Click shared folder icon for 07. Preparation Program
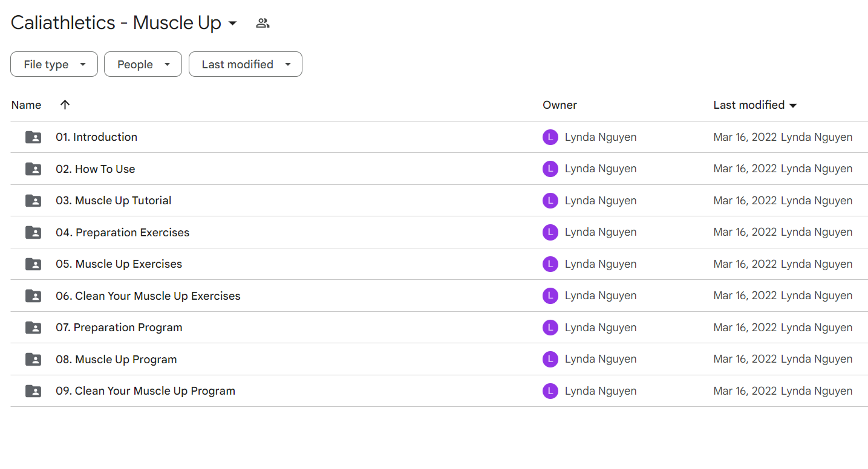868x469 pixels. 33,328
